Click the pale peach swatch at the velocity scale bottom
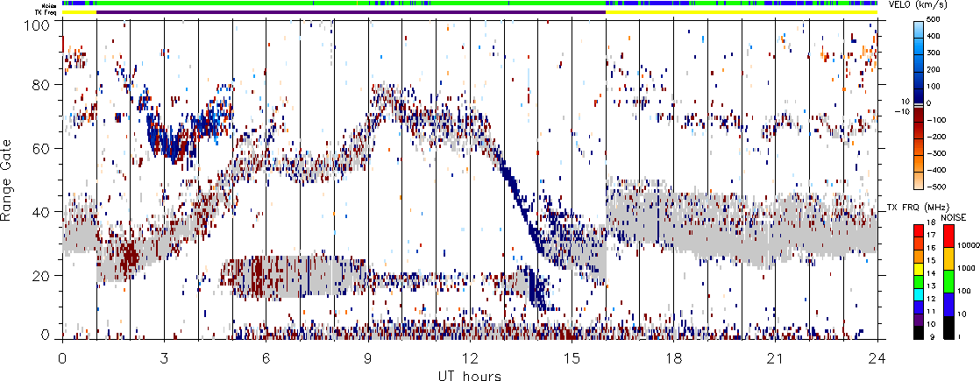Screen dimensions: 980x381 click(919, 180)
